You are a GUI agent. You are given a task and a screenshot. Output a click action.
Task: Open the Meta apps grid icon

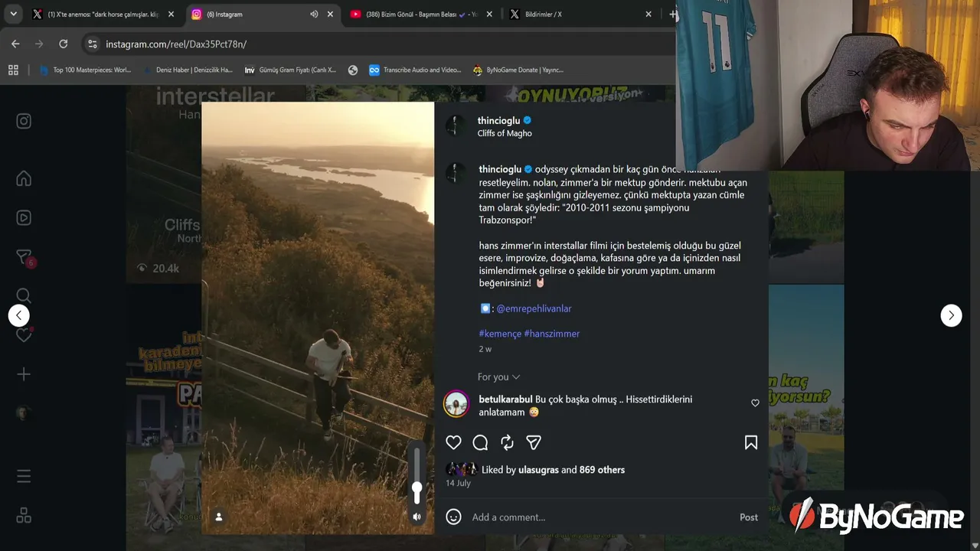click(24, 516)
